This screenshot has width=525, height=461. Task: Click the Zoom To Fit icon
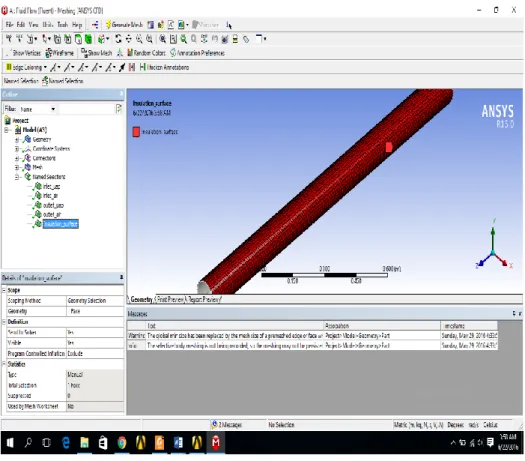click(162, 39)
